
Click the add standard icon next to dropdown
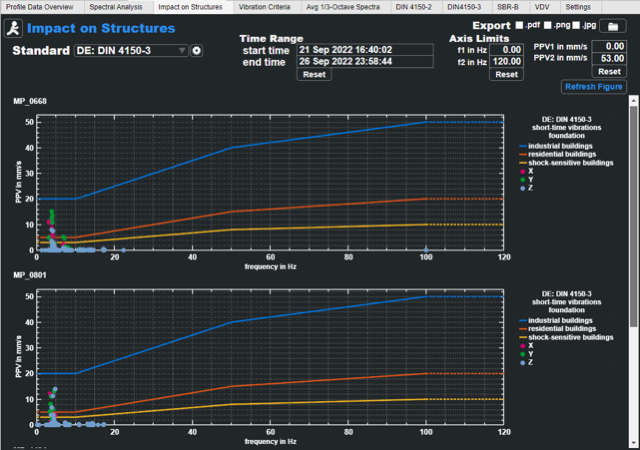197,50
